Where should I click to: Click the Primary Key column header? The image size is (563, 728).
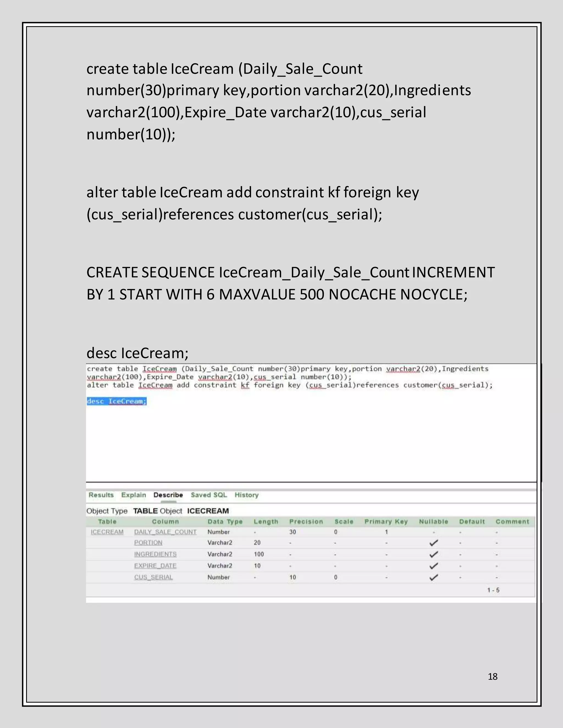click(386, 522)
